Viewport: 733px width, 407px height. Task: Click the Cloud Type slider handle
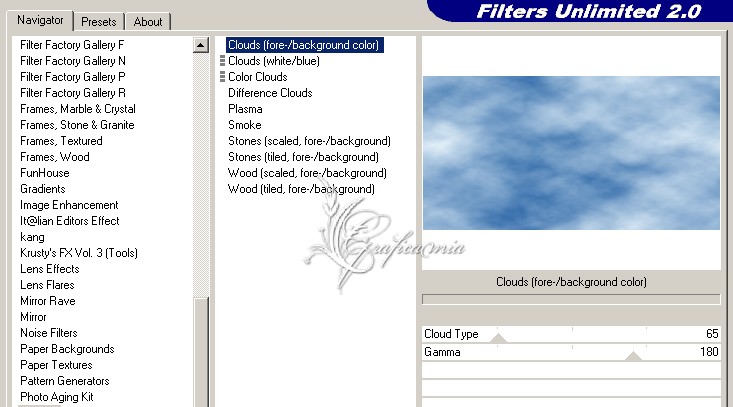click(x=498, y=338)
